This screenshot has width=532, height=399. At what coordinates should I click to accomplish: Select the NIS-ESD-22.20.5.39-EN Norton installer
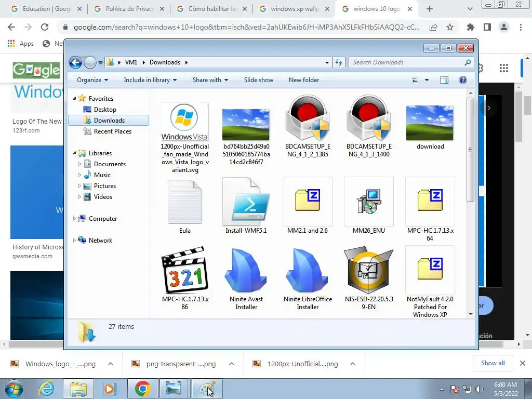tap(369, 270)
